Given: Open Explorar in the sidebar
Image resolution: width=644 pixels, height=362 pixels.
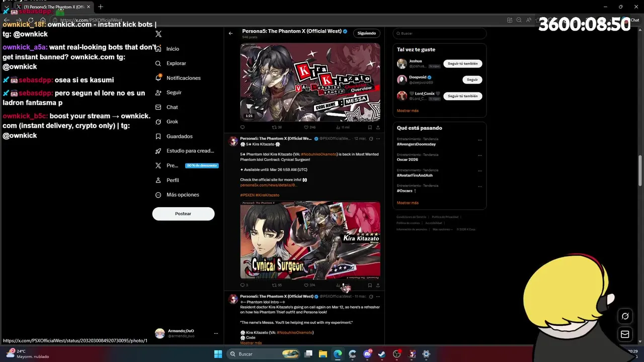Looking at the screenshot, I should (x=171, y=63).
